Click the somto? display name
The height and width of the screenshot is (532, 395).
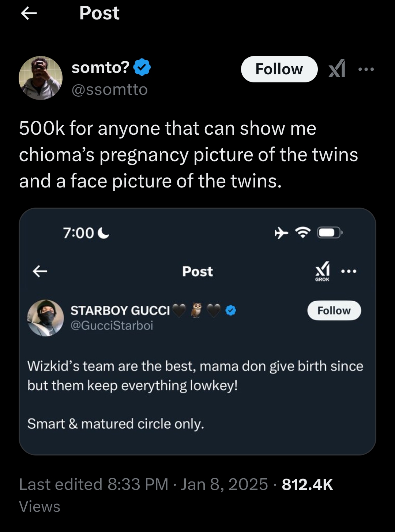coord(101,67)
